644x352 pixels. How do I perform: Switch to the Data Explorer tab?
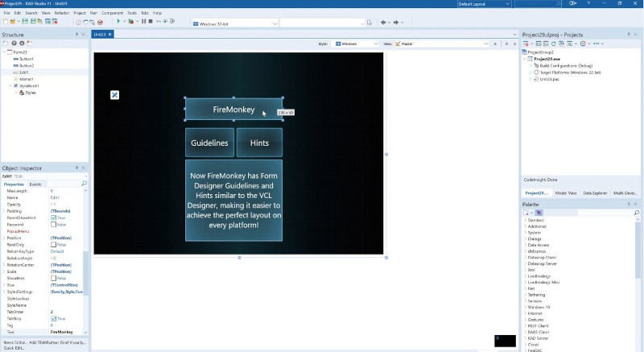click(595, 193)
